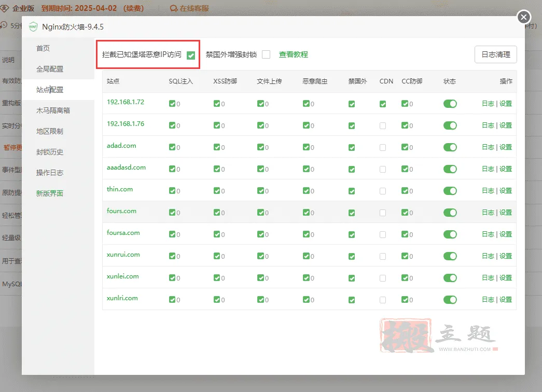Screen dimensions: 542x392
Task: Click the 在线客服 support icon
Action: 174,8
